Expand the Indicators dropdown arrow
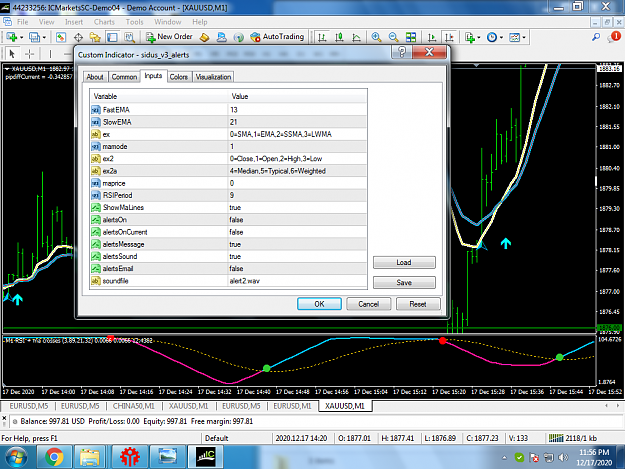This screenshot has width=625, height=469. pos(479,37)
